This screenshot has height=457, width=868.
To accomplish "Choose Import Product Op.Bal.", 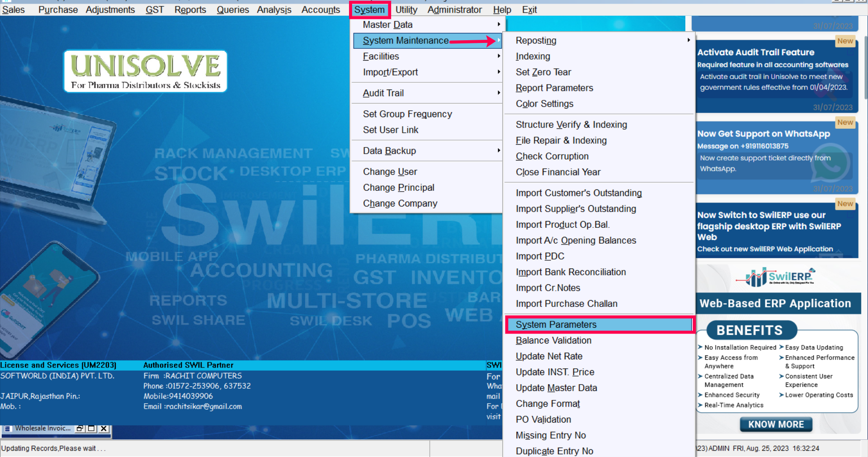I will point(599,224).
